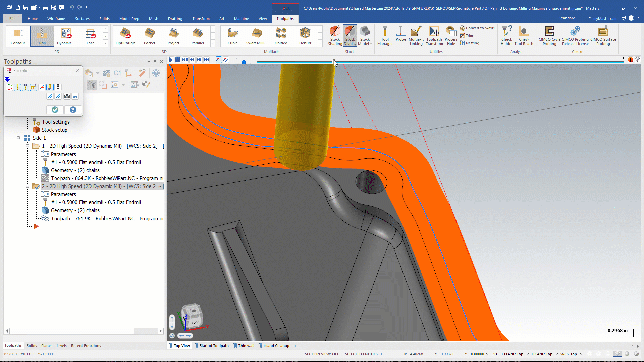Collapse the Side 1 machine group
The width and height of the screenshot is (644, 362).
click(x=18, y=138)
